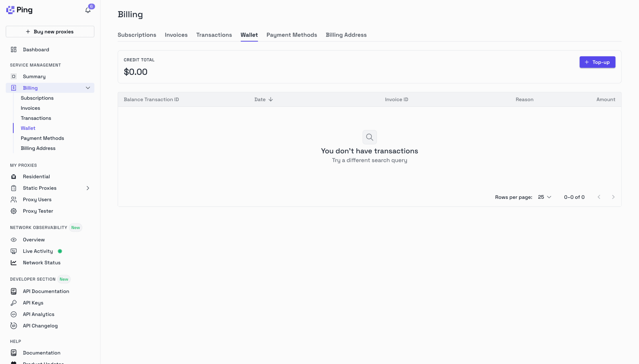
Task: Switch to the Invoices tab
Action: pos(176,35)
